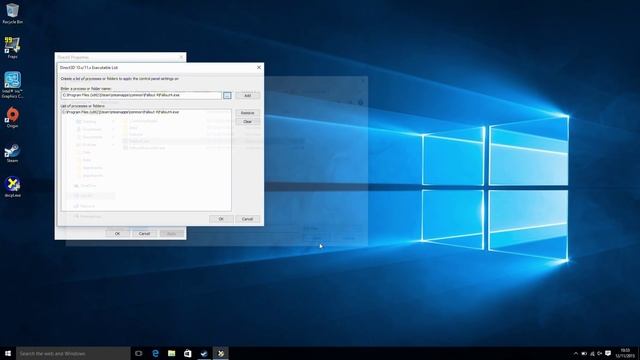Click Remove in the Executable List dialog

[247, 113]
